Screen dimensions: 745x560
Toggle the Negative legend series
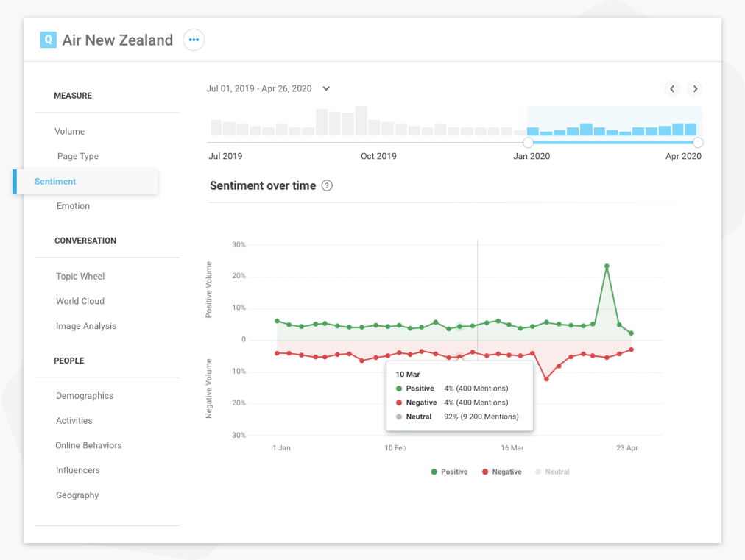(x=501, y=472)
